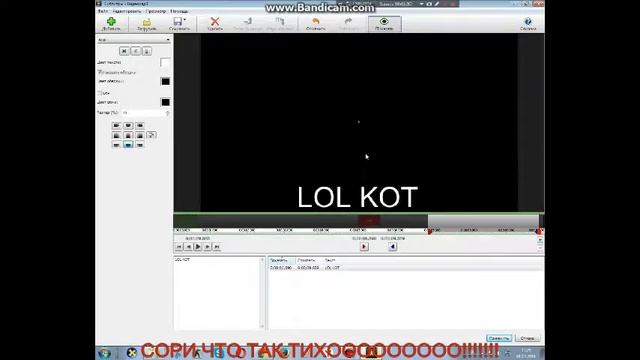Click the Apply button at bottom right
Image resolution: width=640 pixels, height=360 pixels.
coord(499,338)
